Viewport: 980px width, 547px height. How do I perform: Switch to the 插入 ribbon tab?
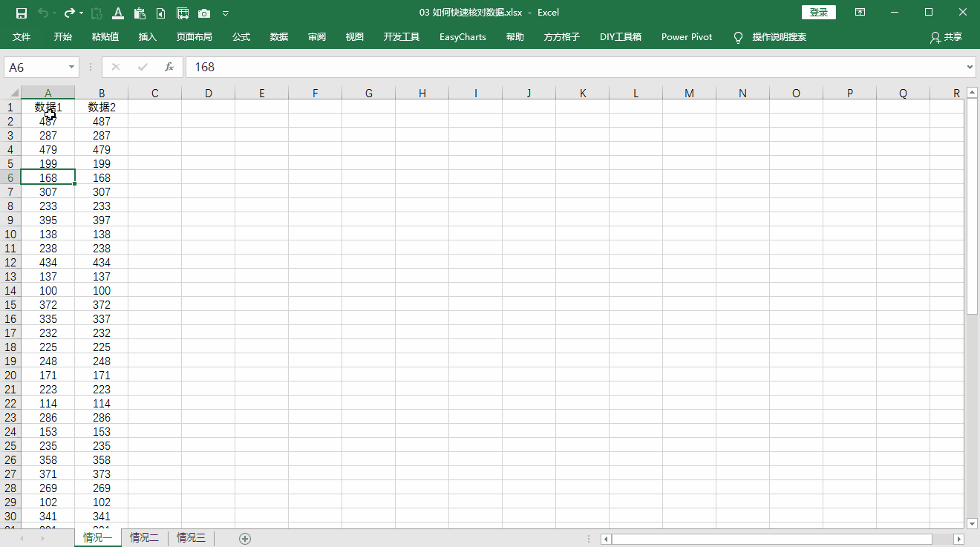pyautogui.click(x=148, y=37)
